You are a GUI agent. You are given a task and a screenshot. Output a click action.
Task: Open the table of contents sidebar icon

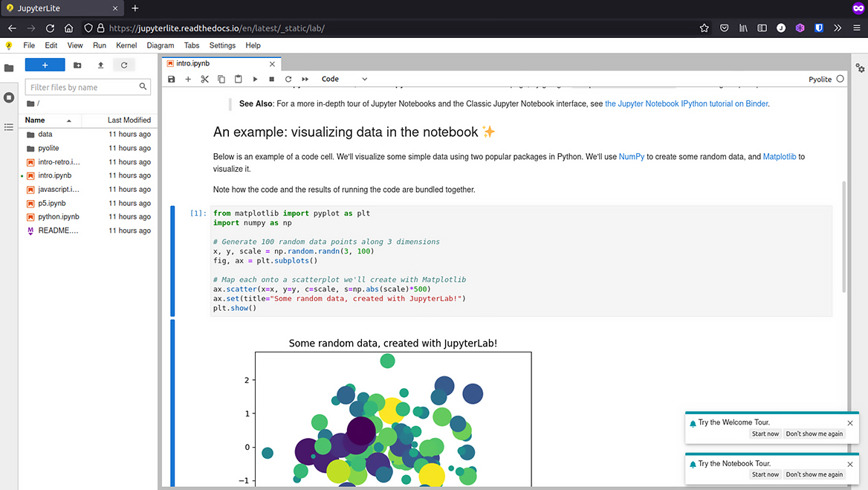pos(9,127)
